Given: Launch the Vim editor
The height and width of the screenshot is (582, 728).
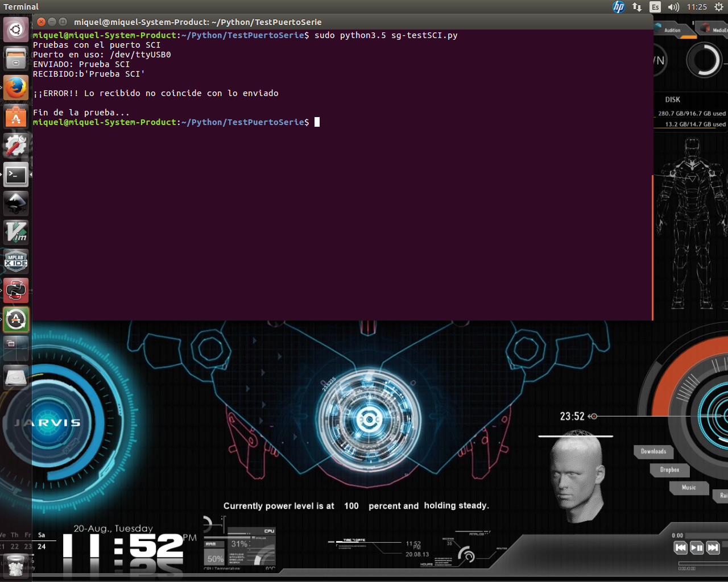Looking at the screenshot, I should tap(16, 232).
